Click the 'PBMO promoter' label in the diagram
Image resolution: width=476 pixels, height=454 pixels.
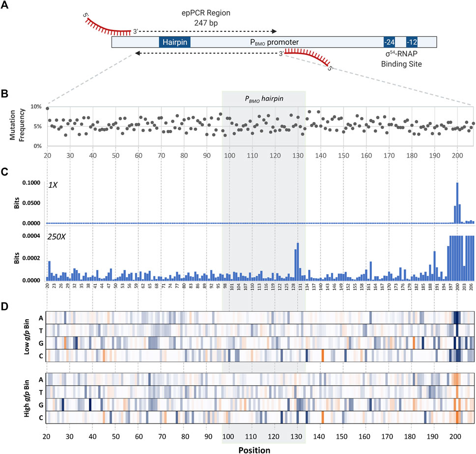(275, 42)
